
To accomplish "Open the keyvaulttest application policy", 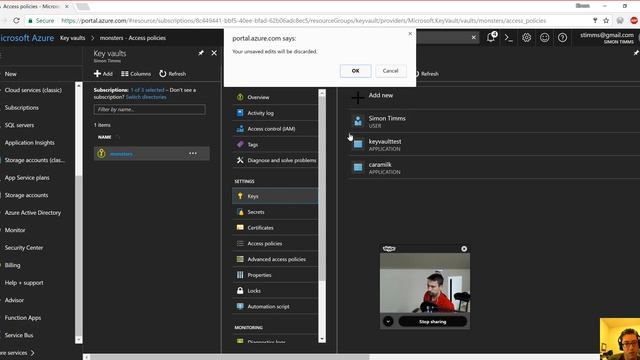I will pyautogui.click(x=494, y=144).
